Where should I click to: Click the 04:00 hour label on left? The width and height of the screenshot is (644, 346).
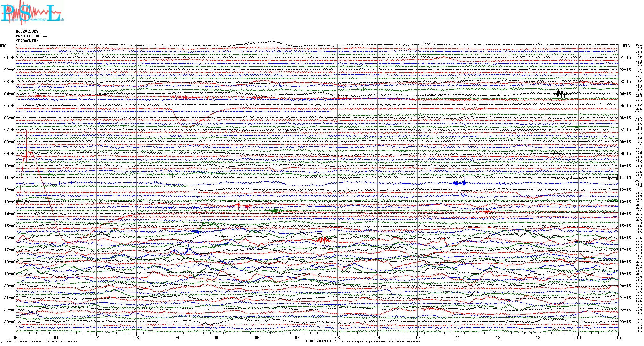click(10, 94)
